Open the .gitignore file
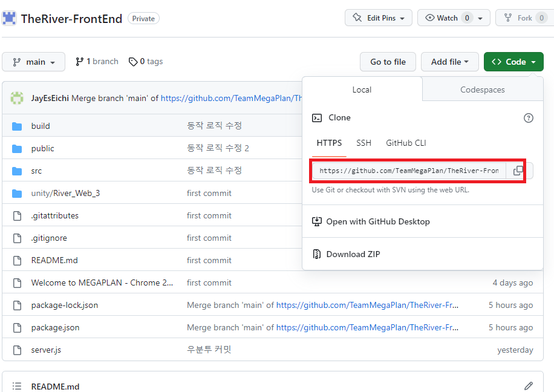554x392 pixels. point(49,238)
